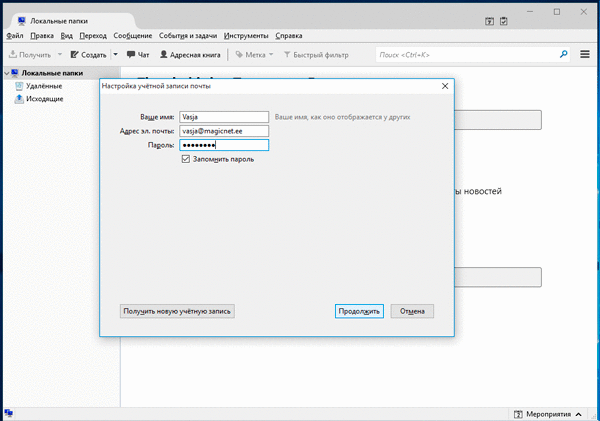
Task: Click the Отмена button
Action: [x=412, y=311]
